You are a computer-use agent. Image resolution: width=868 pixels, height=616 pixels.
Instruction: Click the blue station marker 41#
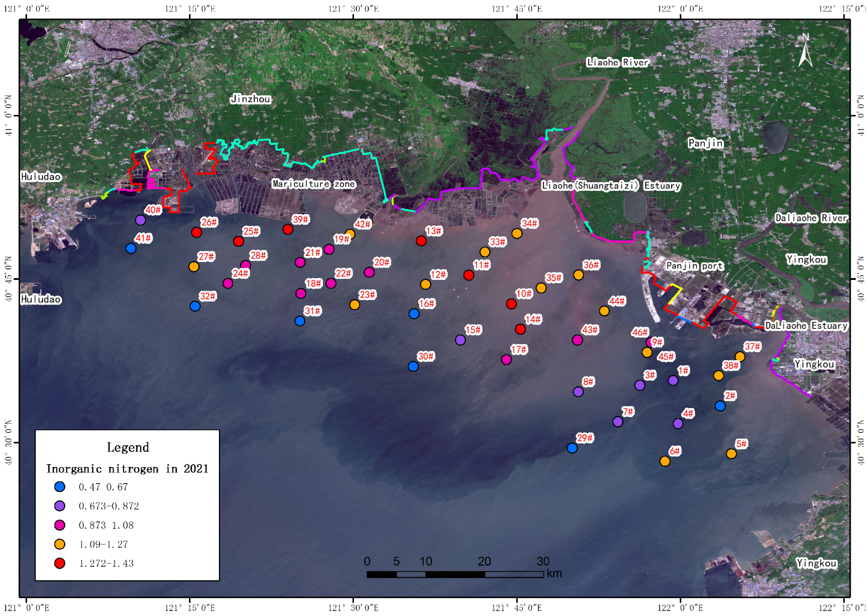point(131,248)
